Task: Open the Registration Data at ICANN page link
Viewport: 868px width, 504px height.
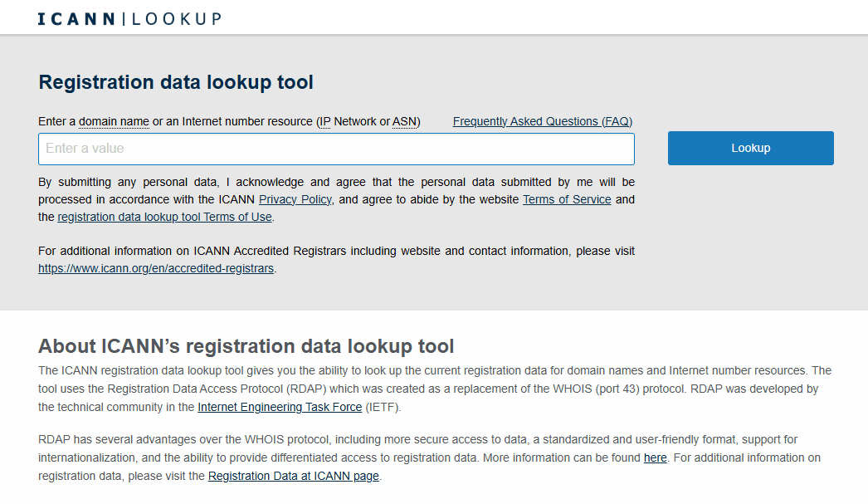Action: 293,476
